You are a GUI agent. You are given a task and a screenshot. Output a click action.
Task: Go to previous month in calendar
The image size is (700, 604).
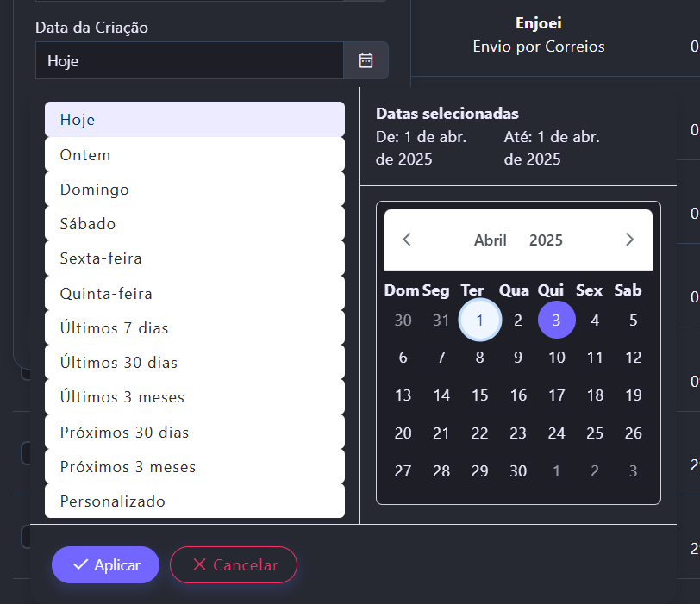click(407, 240)
